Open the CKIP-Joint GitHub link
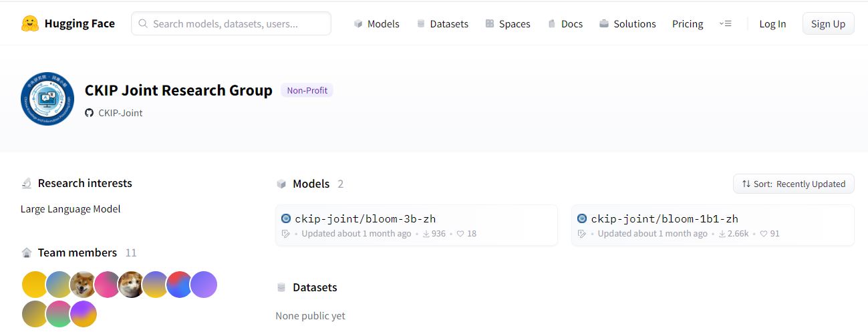The height and width of the screenshot is (336, 868). (x=120, y=113)
